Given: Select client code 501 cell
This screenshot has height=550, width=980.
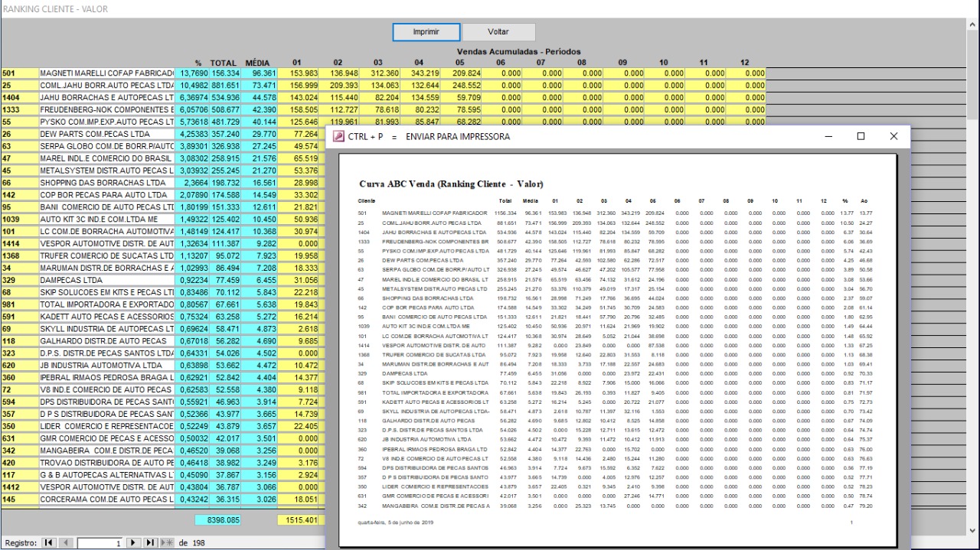Looking at the screenshot, I should (19, 73).
